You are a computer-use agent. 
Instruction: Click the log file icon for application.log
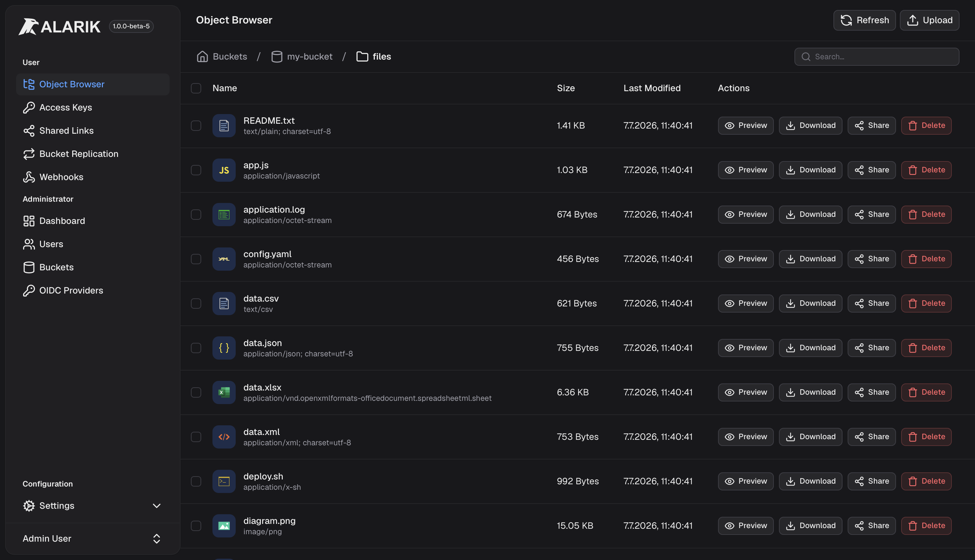point(224,215)
